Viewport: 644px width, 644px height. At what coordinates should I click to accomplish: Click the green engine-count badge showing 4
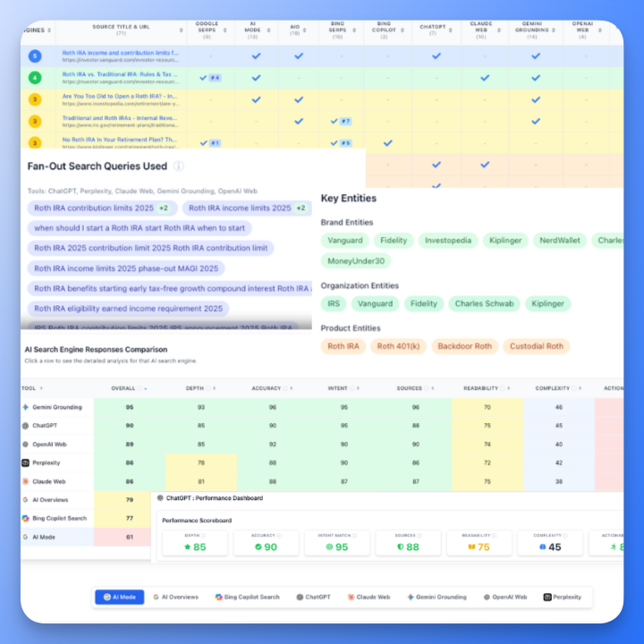pos(35,78)
